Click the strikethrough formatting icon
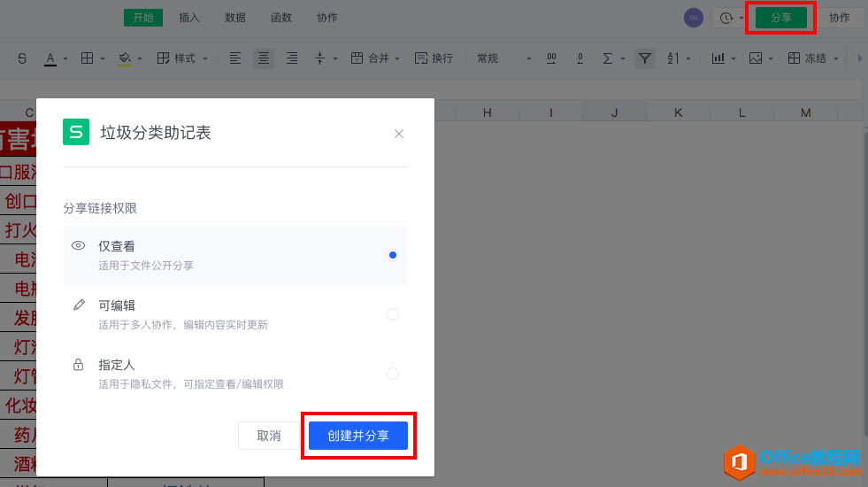The width and height of the screenshot is (868, 487). [22, 58]
